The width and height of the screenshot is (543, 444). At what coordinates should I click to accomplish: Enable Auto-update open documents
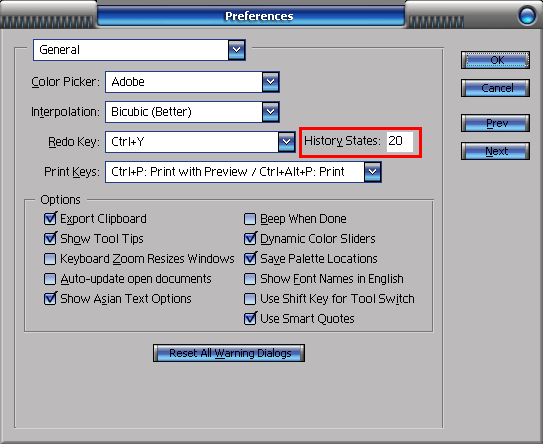coord(50,279)
